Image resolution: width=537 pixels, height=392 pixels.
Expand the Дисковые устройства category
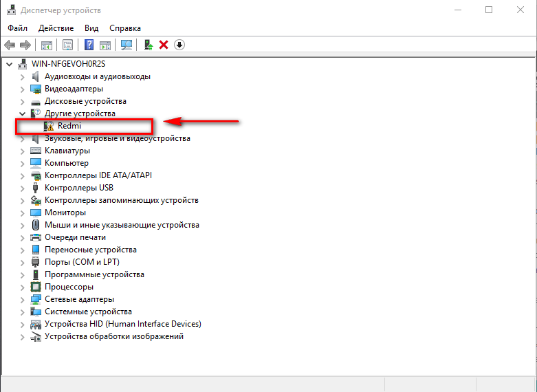22,101
